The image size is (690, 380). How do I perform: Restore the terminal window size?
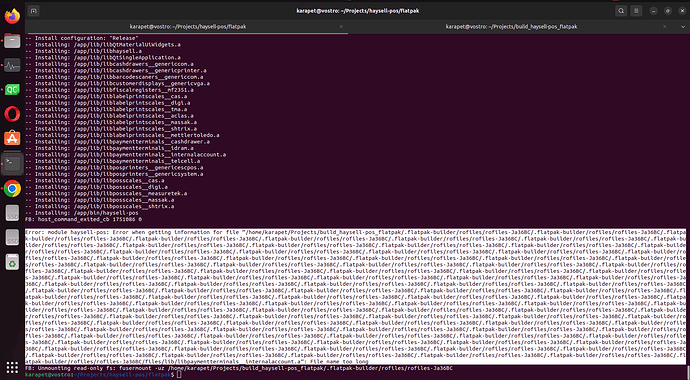pyautogui.click(x=668, y=11)
